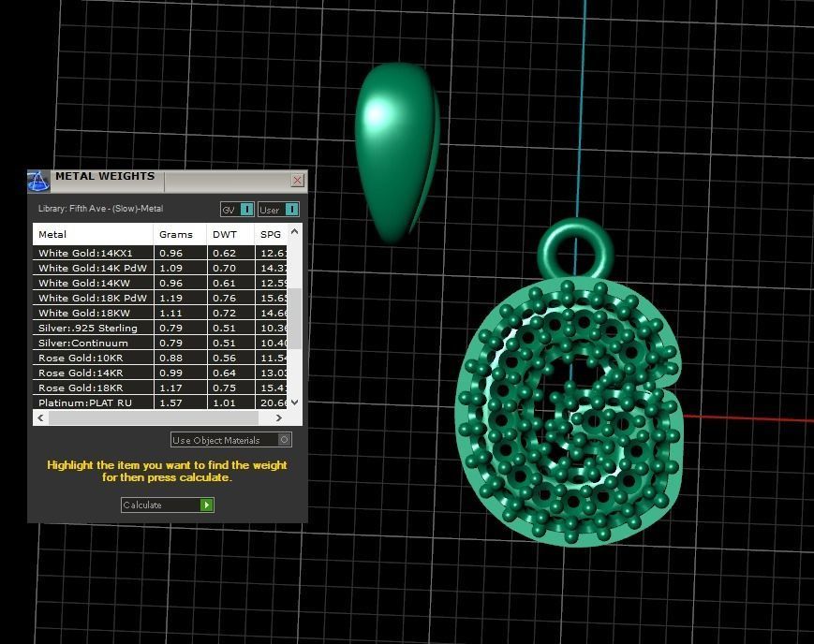Select the White Gold:14KW row

(x=160, y=284)
